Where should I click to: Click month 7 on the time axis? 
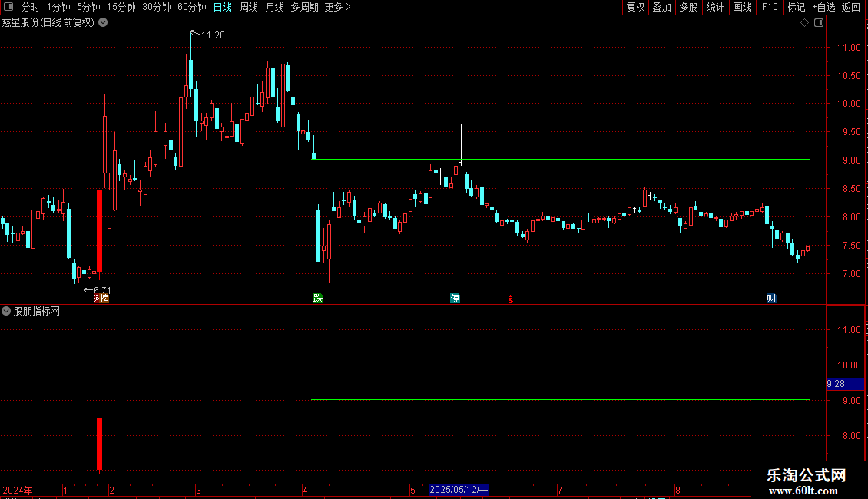[560, 490]
